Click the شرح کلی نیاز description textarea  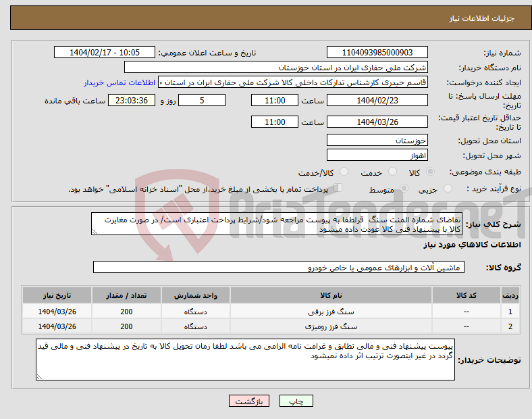pyautogui.click(x=277, y=224)
